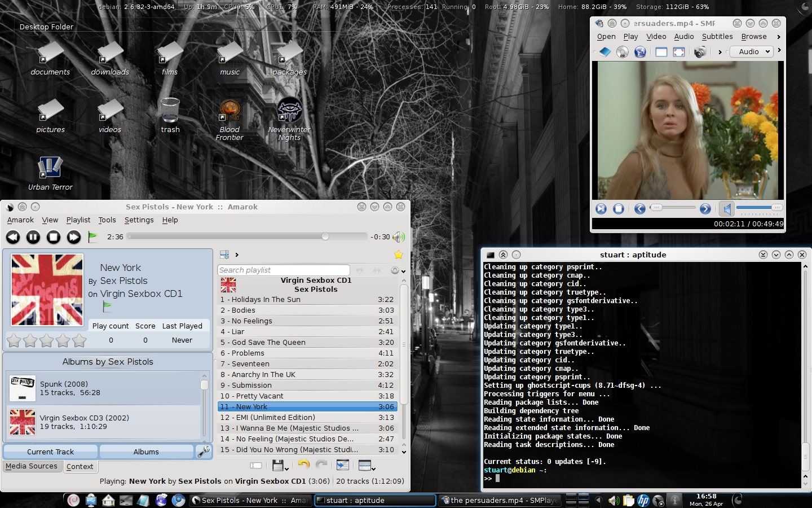Click the playlist queue icon above the search field

tap(224, 255)
